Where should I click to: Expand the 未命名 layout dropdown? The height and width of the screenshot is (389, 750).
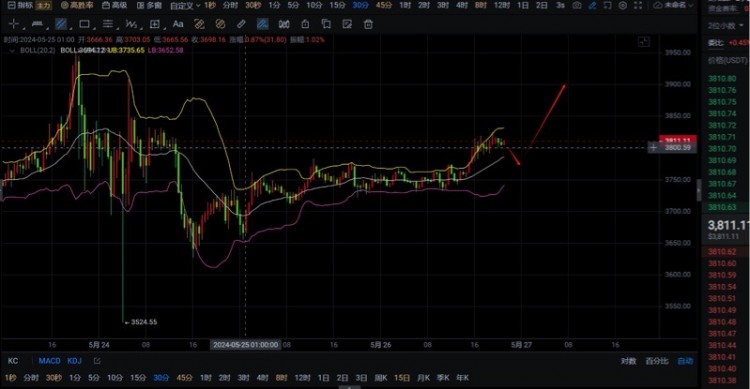(x=674, y=5)
